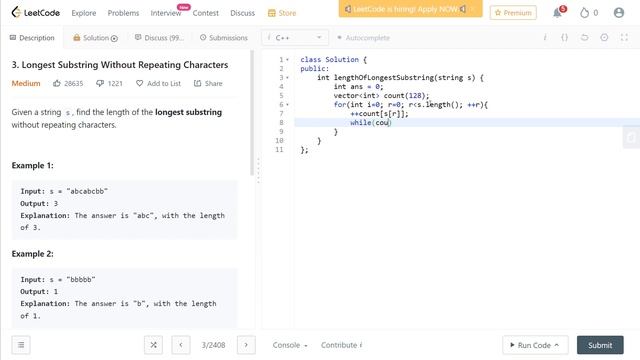
Task: Dislike the problem with thumbs down
Action: point(109,83)
